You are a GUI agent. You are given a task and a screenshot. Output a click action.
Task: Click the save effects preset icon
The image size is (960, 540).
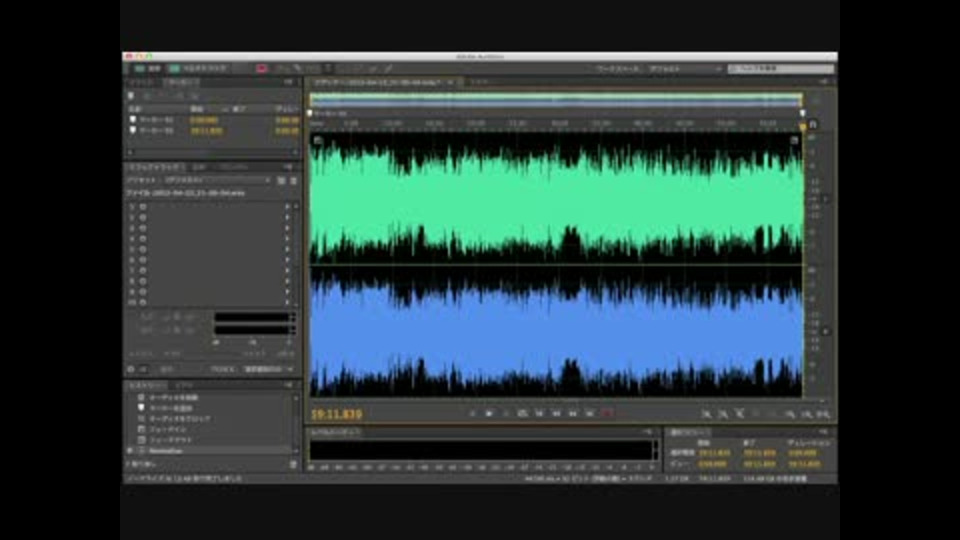point(281,181)
